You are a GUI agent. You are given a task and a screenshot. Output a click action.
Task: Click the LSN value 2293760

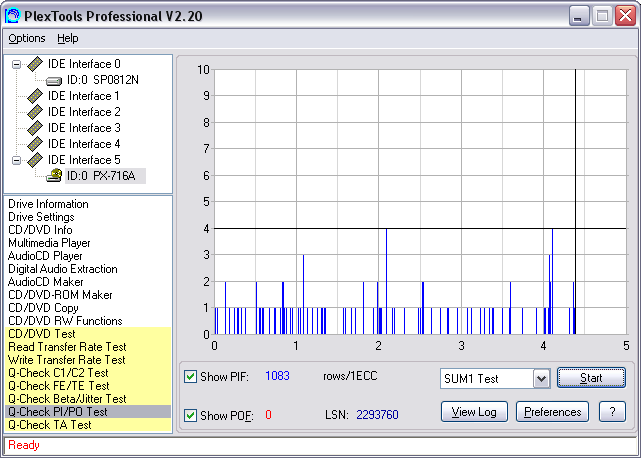point(377,415)
